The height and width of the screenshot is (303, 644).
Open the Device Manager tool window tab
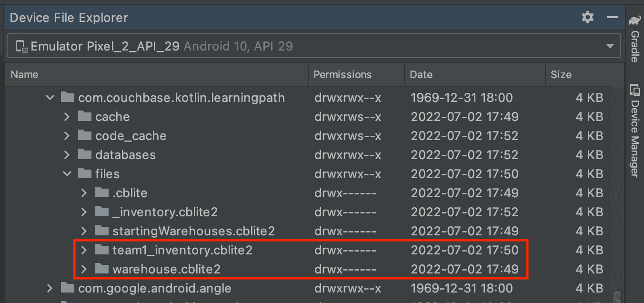click(x=634, y=131)
